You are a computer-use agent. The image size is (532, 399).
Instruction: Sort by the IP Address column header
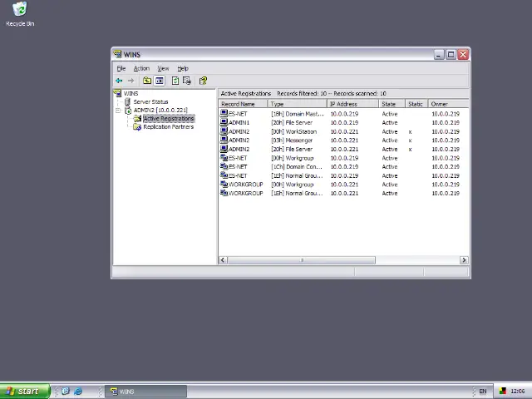pyautogui.click(x=352, y=104)
